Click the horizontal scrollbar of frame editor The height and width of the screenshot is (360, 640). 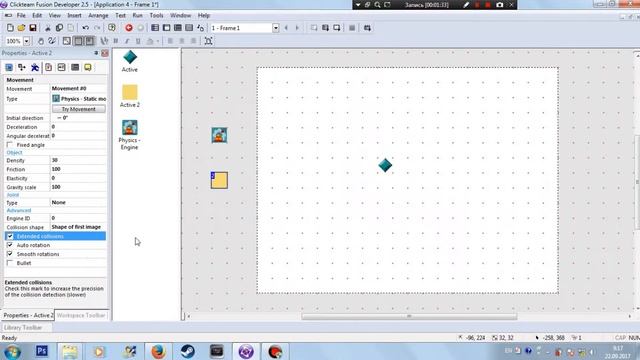(409, 316)
